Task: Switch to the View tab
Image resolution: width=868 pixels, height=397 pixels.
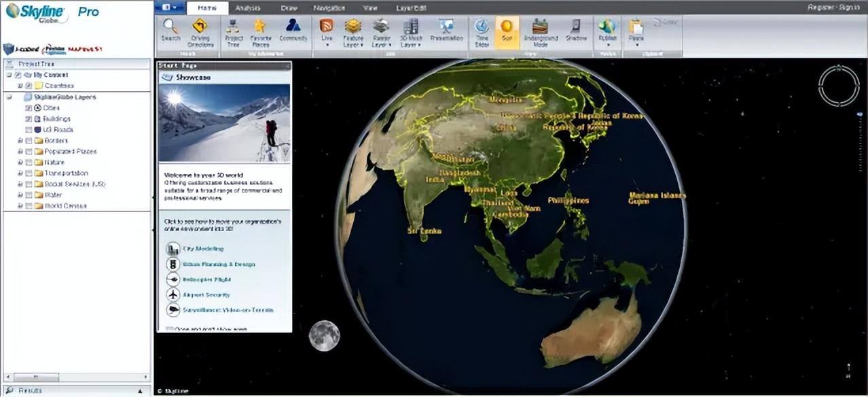Action: (370, 7)
